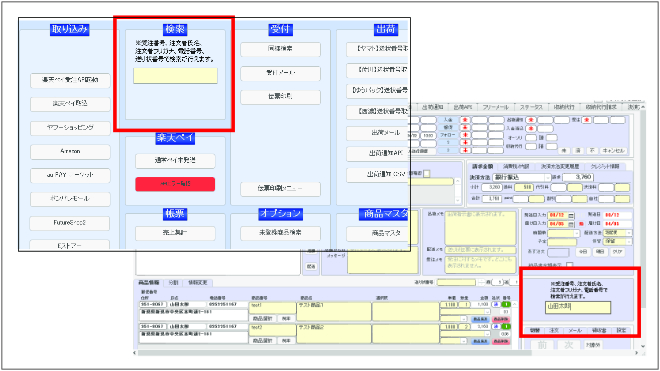Open the フリーメール tab

495,107
